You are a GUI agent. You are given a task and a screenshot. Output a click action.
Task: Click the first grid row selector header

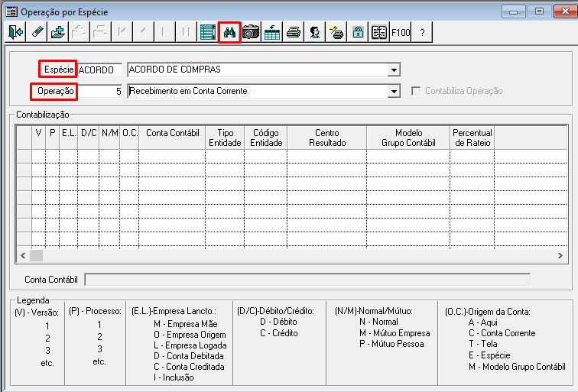pos(24,156)
